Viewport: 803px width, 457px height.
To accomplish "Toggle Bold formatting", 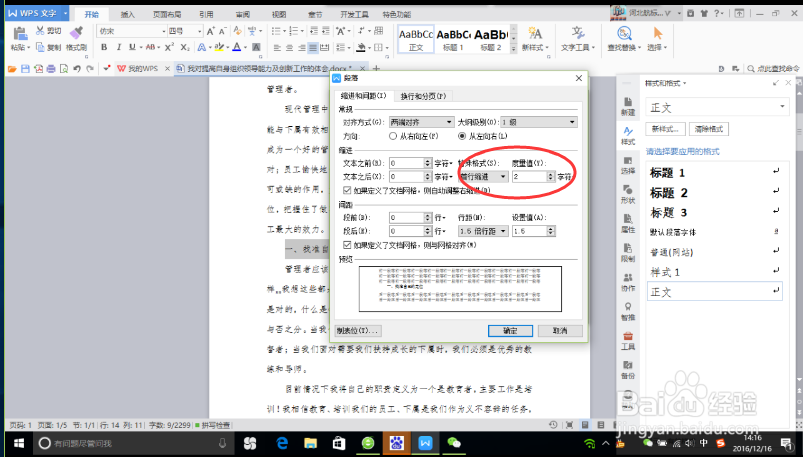I will pos(104,47).
